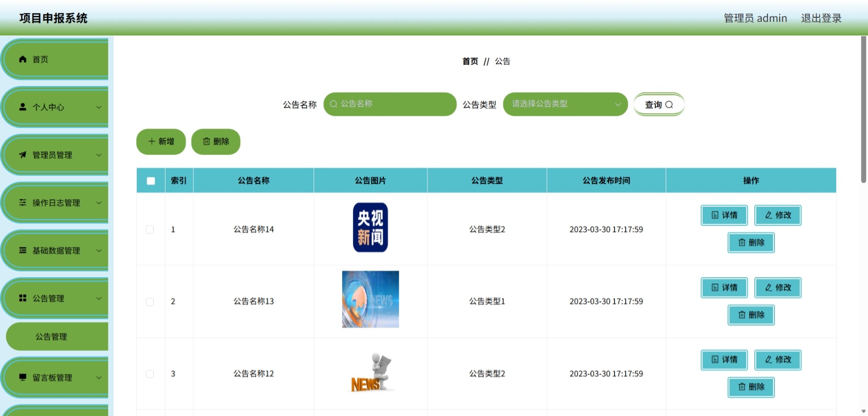Image resolution: width=868 pixels, height=416 pixels.
Task: Open 详情 for 公告名称14
Action: click(x=724, y=215)
